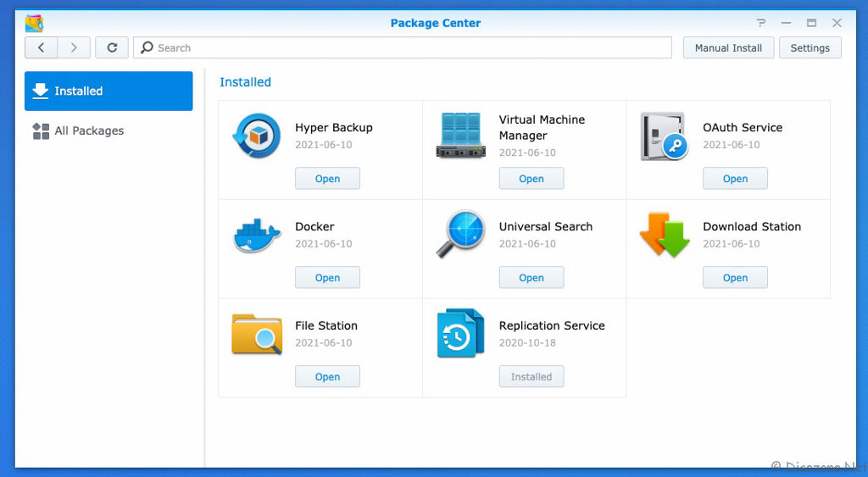Screen dimensions: 868x477
Task: Click the 2020-10-18 date under Replication Service
Action: 527,342
